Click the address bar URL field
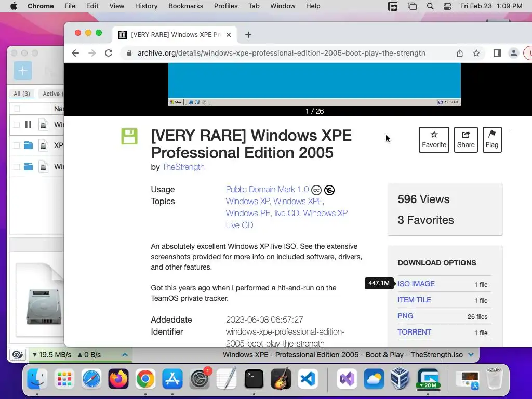The image size is (532, 399). (282, 53)
